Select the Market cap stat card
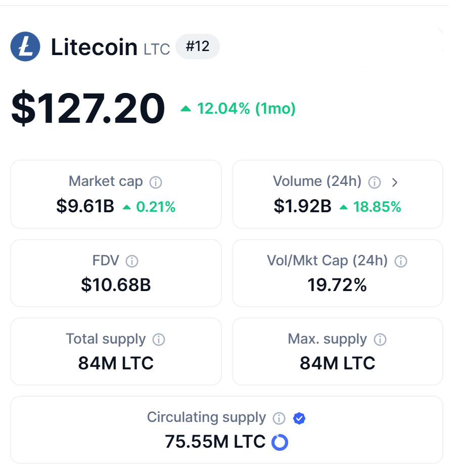The width and height of the screenshot is (461, 476). [x=116, y=195]
